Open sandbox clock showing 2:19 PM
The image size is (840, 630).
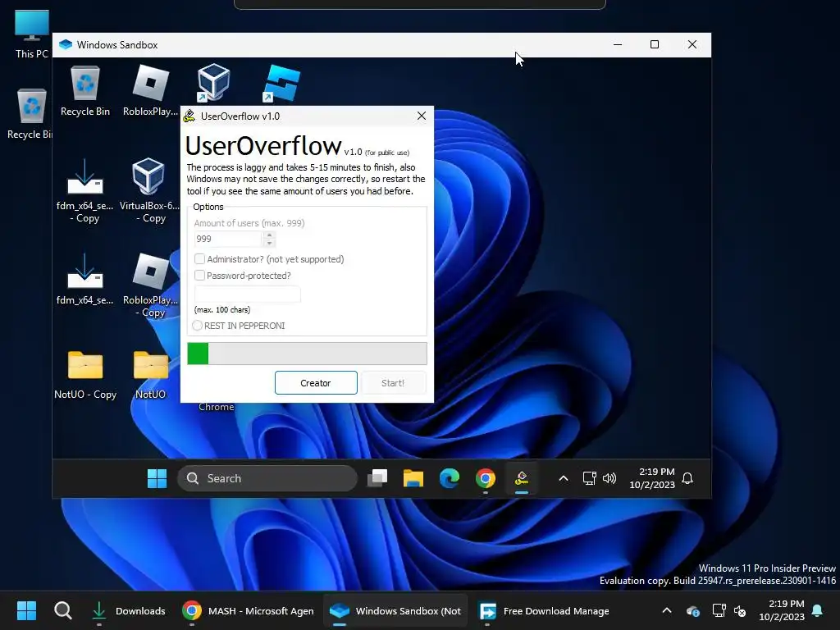652,478
